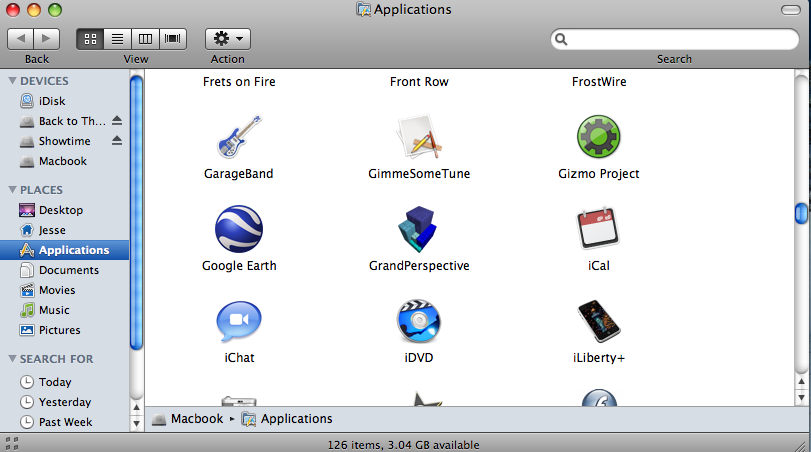Viewport: 811px width, 452px height.
Task: Select the Pictures sidebar icon
Action: pos(27,330)
